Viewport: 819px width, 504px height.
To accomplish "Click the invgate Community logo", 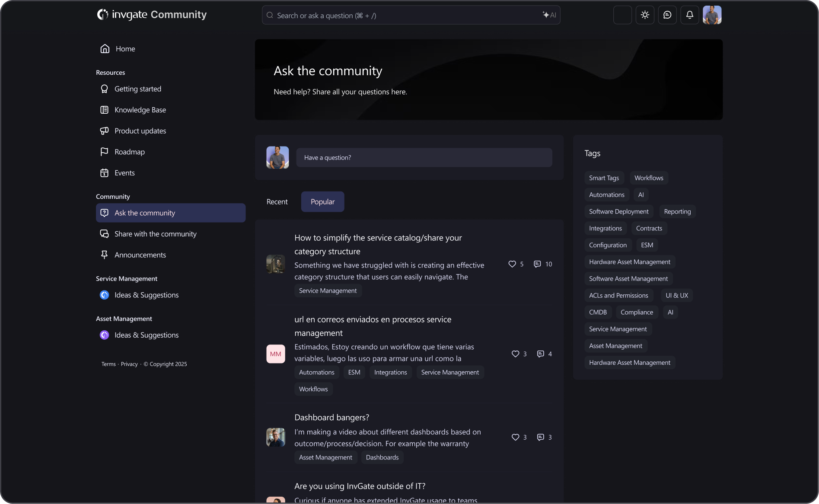I will [x=152, y=15].
